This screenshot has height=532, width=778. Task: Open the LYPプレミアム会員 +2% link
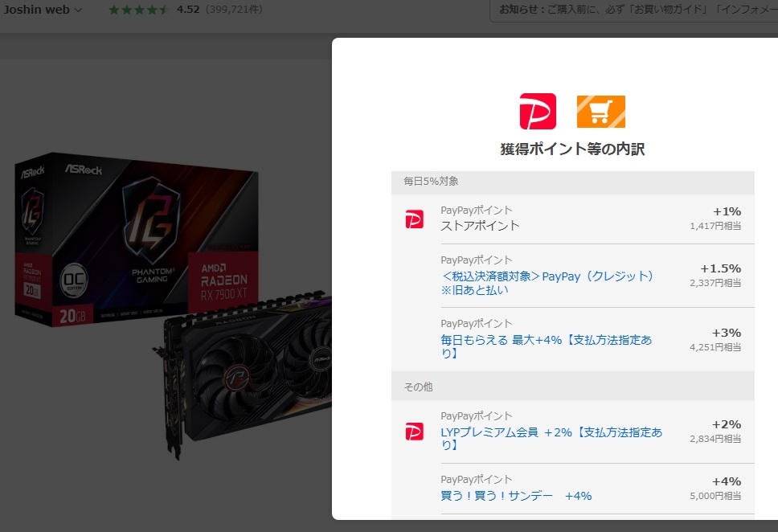(x=551, y=438)
